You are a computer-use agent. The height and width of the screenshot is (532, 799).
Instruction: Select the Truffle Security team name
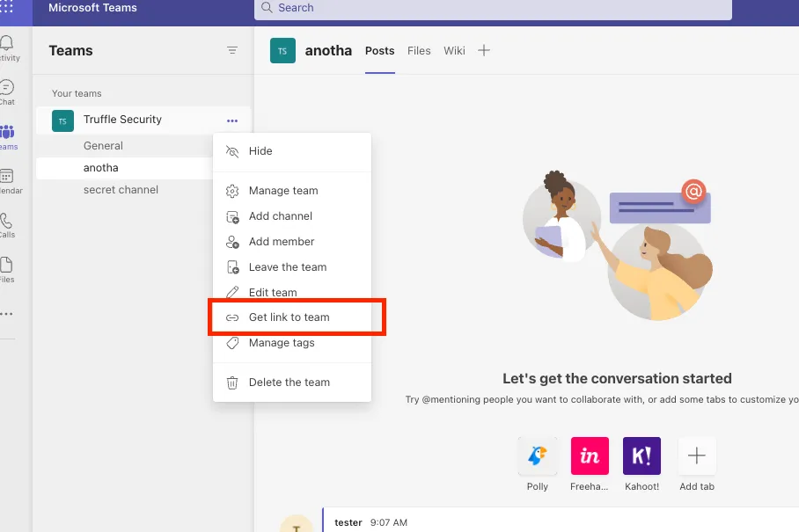[122, 119]
